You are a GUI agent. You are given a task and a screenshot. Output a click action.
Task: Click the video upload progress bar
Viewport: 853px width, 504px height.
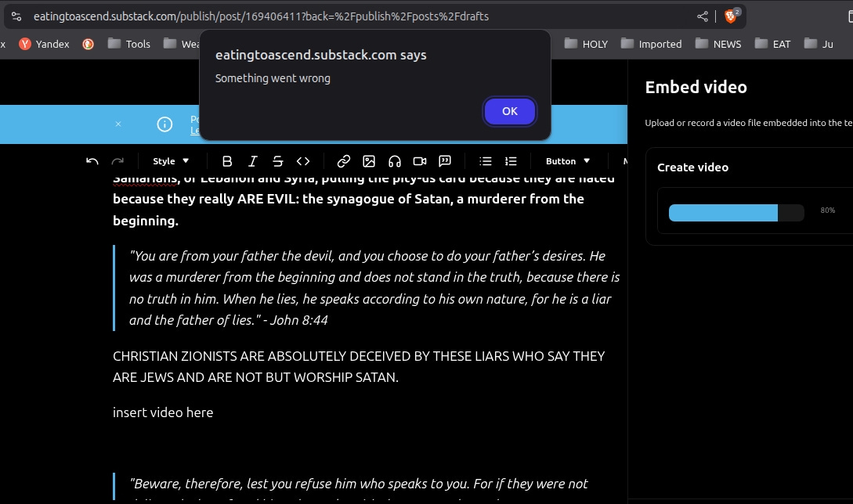click(x=736, y=213)
